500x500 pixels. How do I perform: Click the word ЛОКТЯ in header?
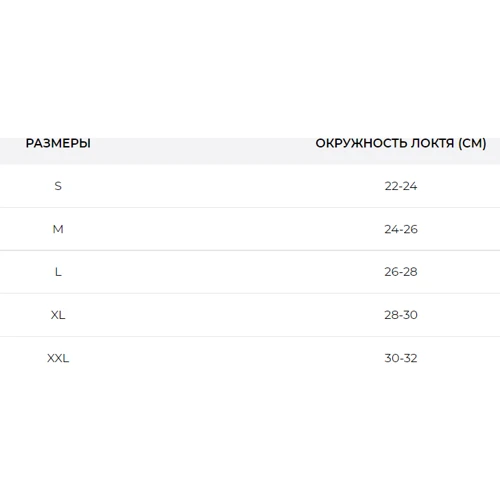pos(432,143)
